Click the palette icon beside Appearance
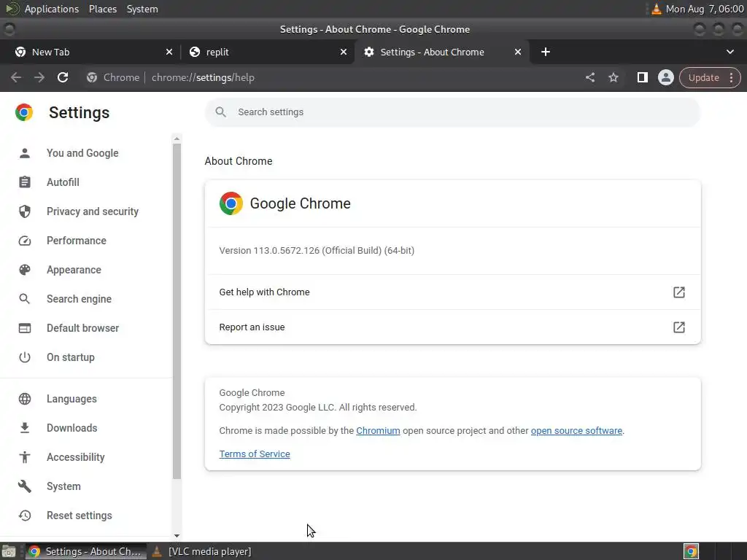Screen dimensions: 747x560 [x=25, y=270]
